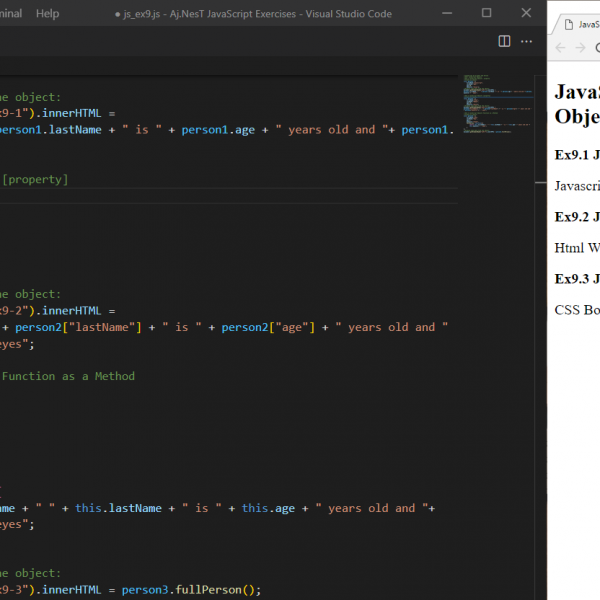The image size is (600, 600).
Task: Click the Ex9.3 heading in browser
Action: 576,278
